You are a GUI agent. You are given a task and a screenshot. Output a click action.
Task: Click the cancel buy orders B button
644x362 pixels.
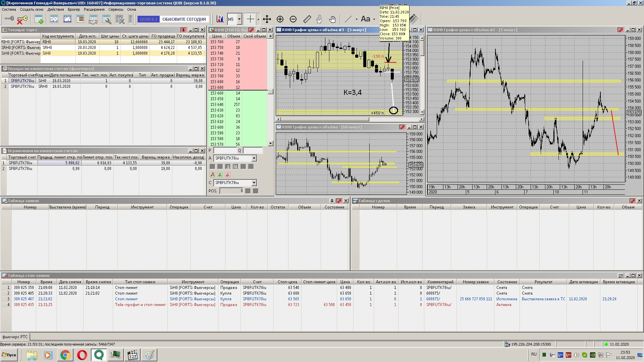[220, 175]
